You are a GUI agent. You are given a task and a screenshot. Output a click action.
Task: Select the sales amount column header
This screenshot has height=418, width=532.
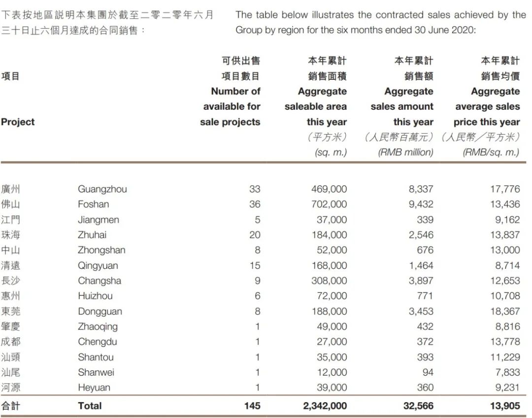click(402, 106)
